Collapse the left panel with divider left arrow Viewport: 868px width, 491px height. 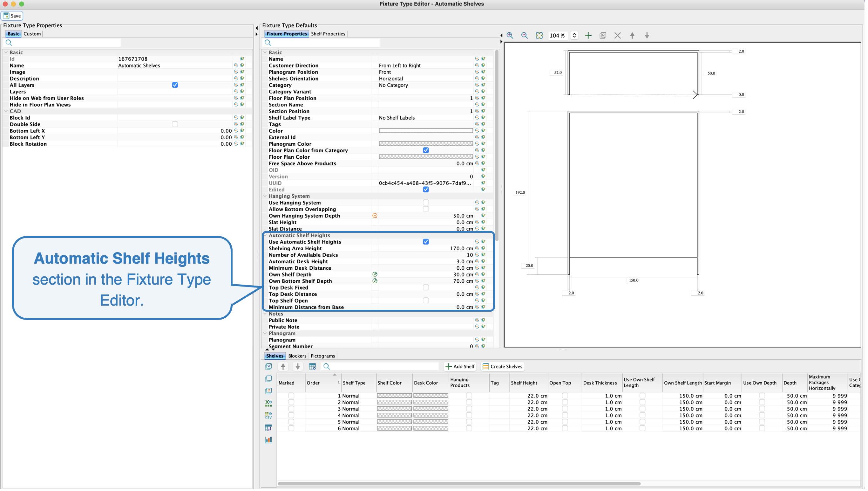point(257,28)
